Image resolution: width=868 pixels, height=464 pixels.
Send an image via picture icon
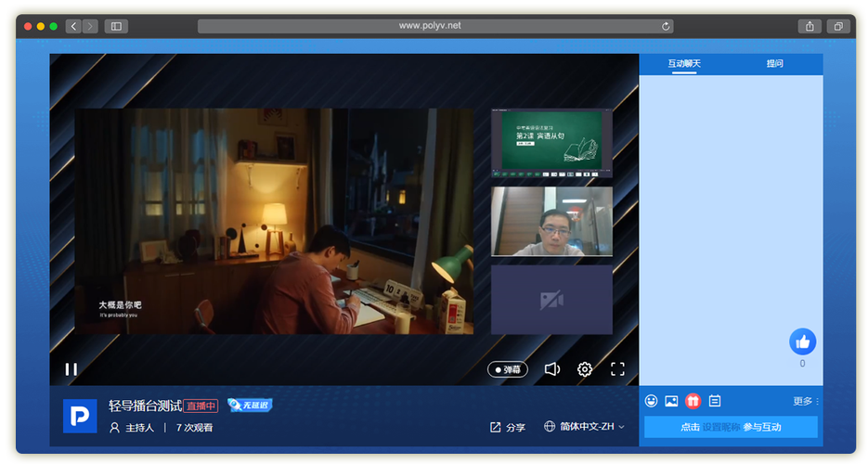(671, 401)
